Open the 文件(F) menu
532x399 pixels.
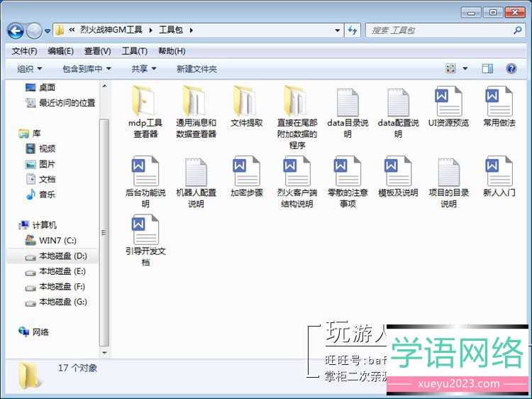point(25,51)
